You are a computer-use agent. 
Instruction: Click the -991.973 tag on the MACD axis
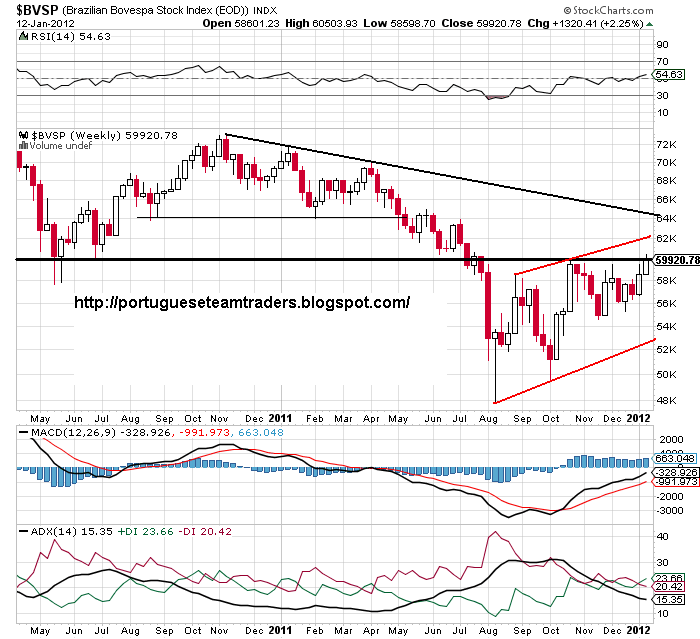(675, 482)
